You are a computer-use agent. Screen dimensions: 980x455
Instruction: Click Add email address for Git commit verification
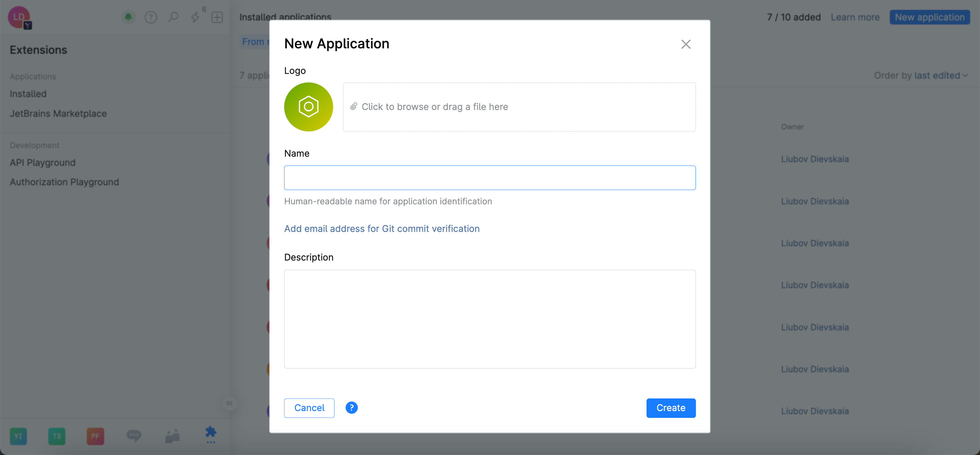pyautogui.click(x=381, y=229)
